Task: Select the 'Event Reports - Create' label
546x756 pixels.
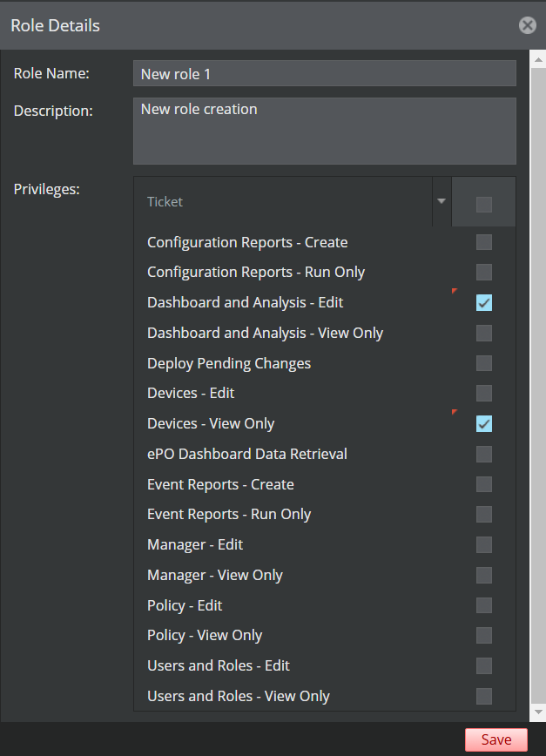Action: click(220, 484)
